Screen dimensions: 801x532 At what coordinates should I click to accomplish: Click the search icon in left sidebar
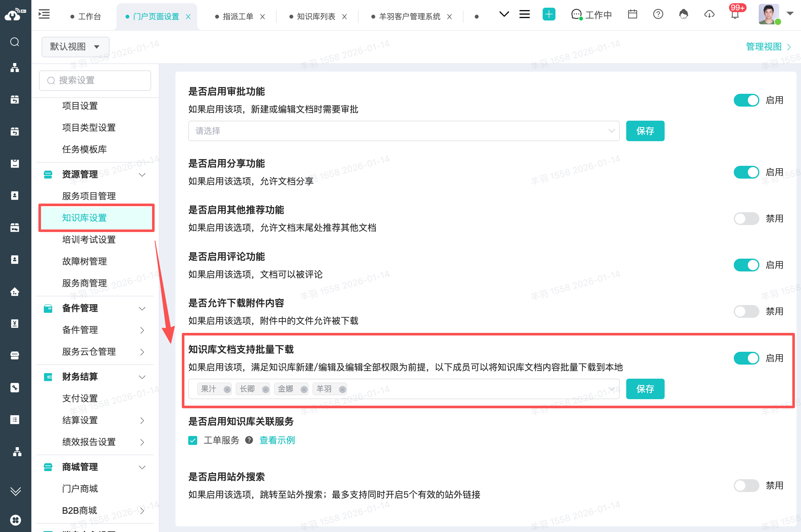pos(15,42)
